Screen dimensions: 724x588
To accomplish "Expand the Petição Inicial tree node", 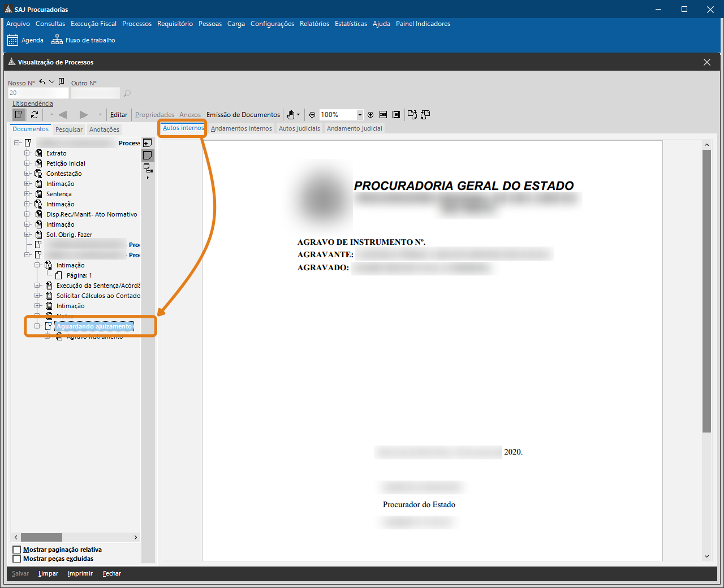I will pos(27,163).
